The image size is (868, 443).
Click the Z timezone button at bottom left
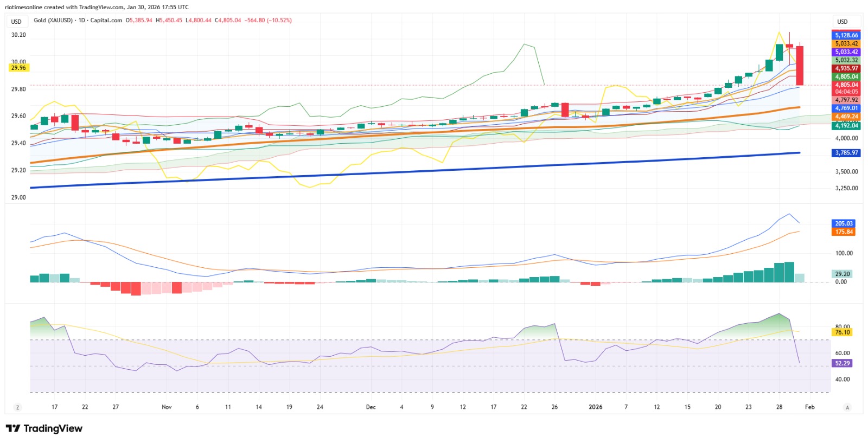[17, 407]
